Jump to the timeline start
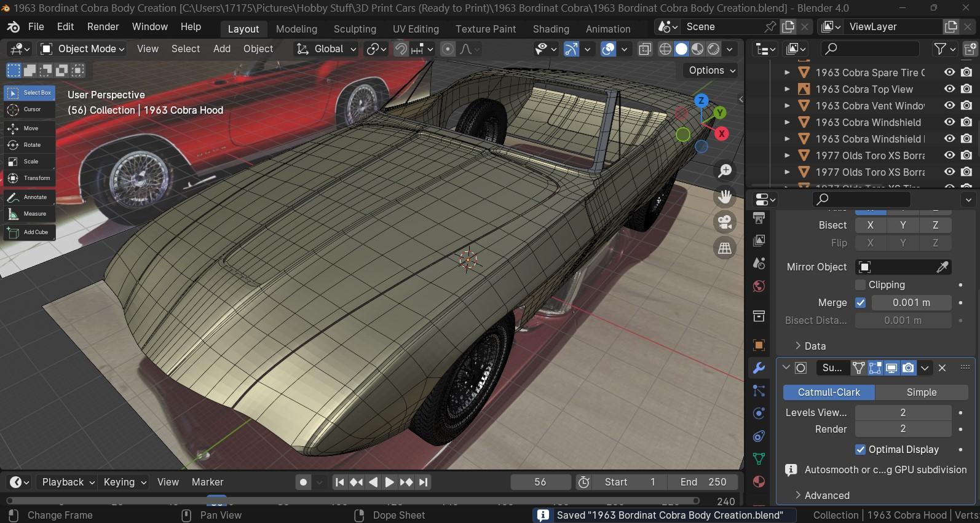This screenshot has width=980, height=523. [x=339, y=482]
